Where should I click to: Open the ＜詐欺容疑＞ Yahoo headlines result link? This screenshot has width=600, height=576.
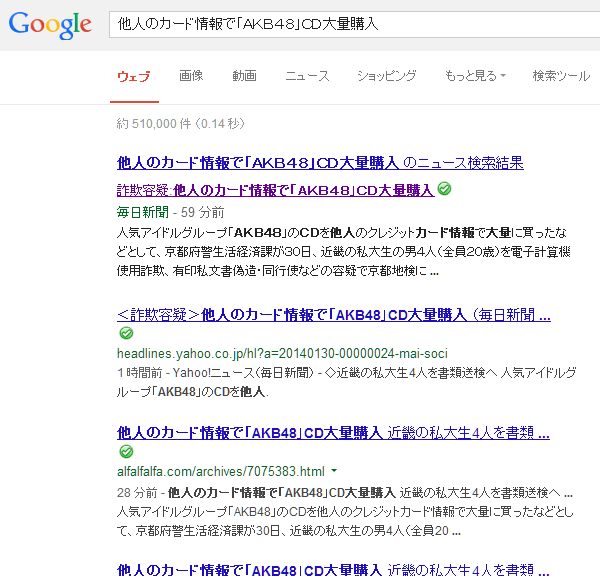(334, 315)
